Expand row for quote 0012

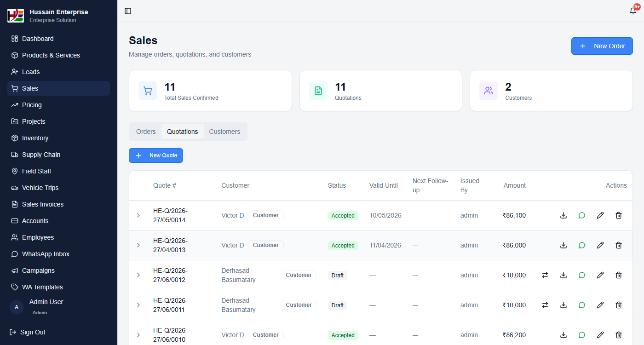[138, 275]
